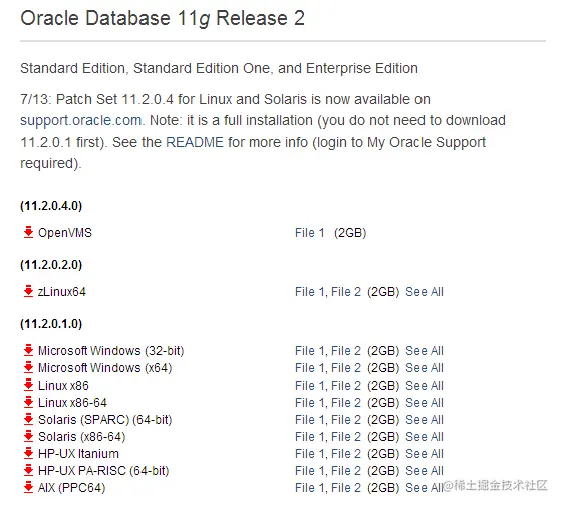The height and width of the screenshot is (506, 562).
Task: Click download icon for Solaris (x86-64)
Action: click(28, 436)
